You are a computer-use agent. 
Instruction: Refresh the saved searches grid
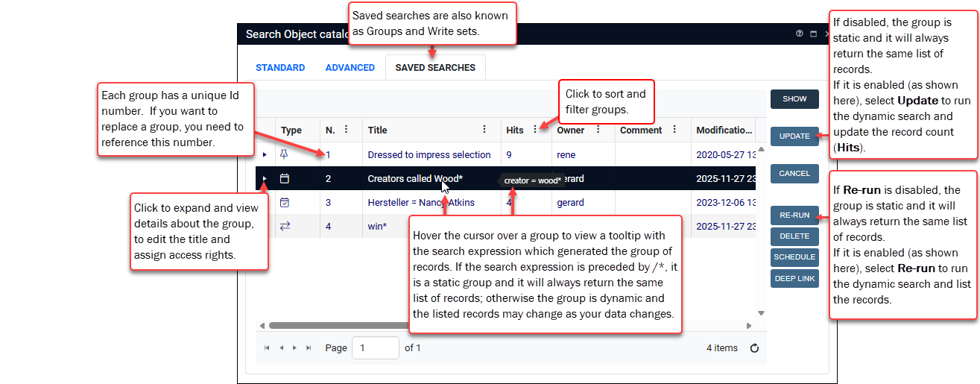(x=754, y=347)
